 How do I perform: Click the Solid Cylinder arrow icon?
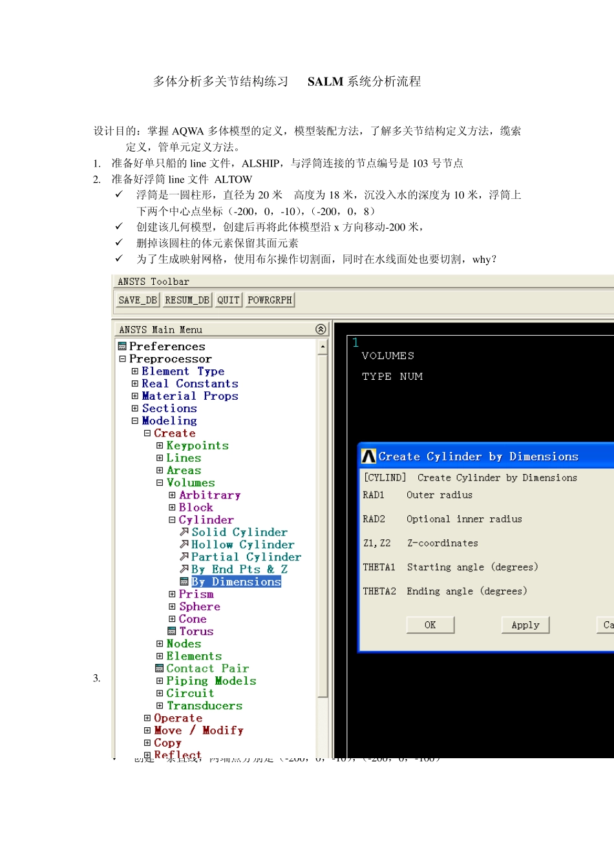(184, 532)
